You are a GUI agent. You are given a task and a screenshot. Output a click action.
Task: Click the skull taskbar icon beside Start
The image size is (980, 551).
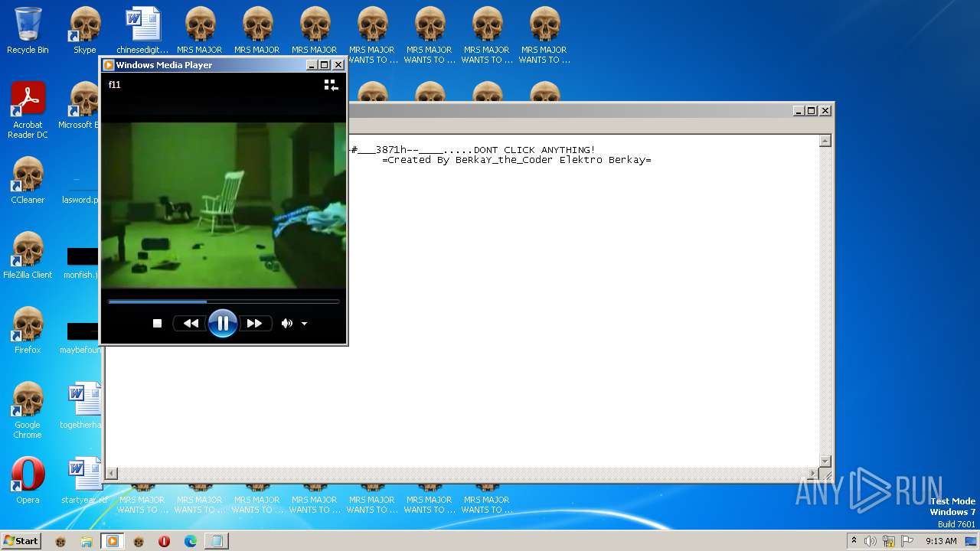pos(60,541)
